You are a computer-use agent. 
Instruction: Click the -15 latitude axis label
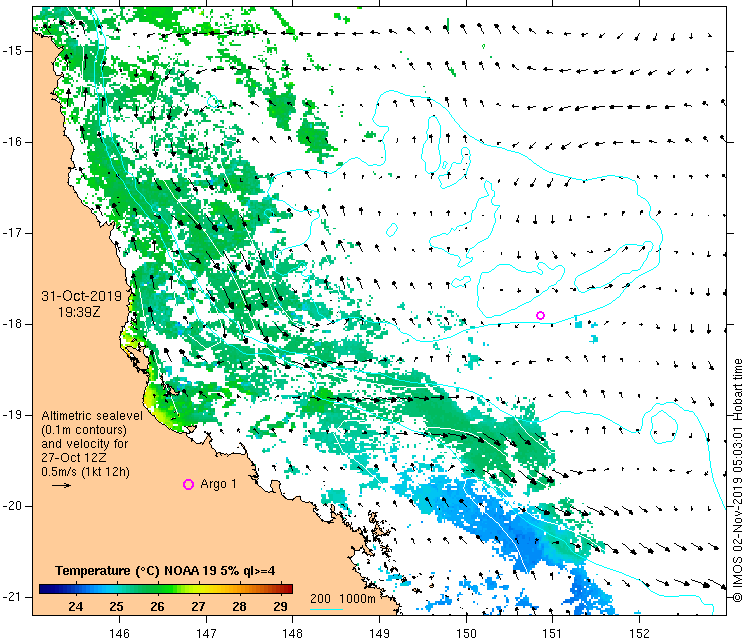click(11, 51)
